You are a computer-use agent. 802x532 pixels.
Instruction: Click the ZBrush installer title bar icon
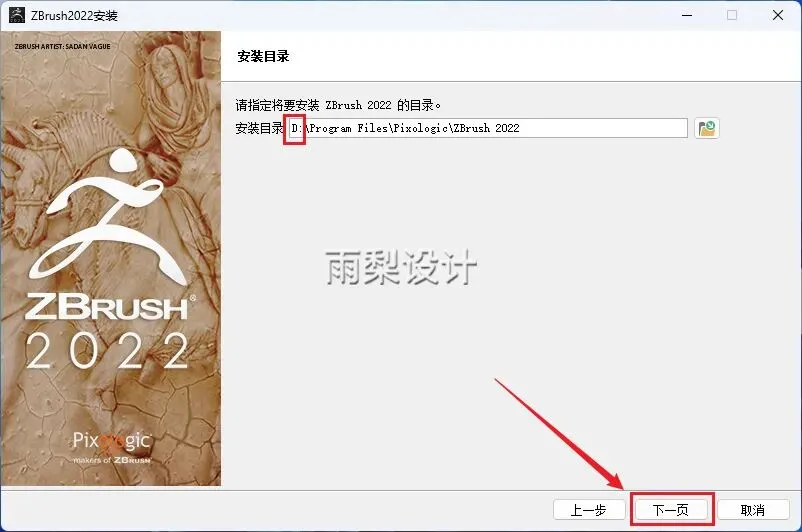(x=16, y=15)
